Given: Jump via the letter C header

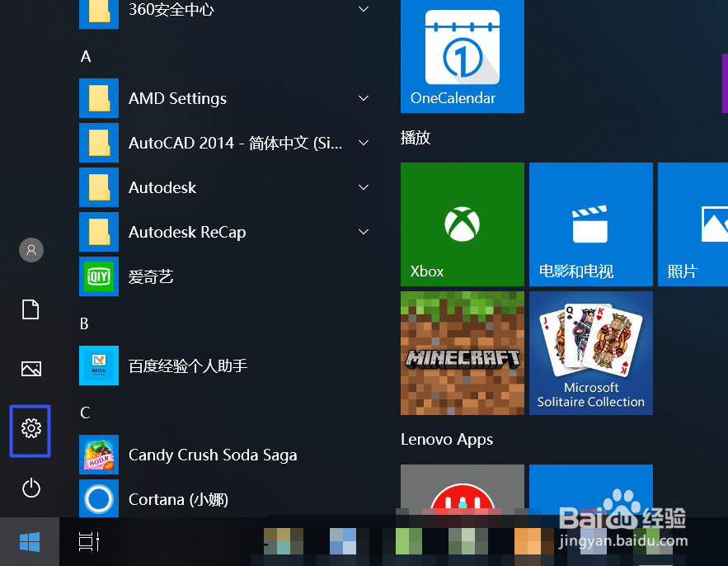Looking at the screenshot, I should tap(85, 413).
